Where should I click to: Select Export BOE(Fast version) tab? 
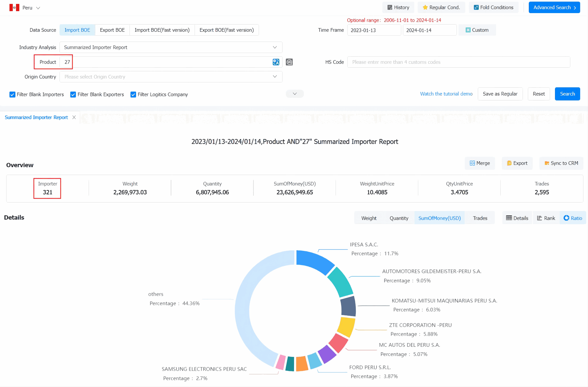point(227,30)
